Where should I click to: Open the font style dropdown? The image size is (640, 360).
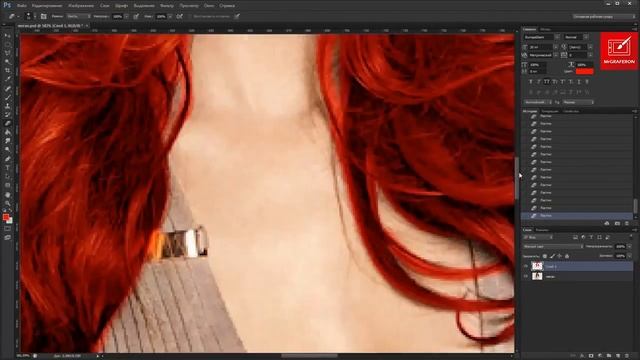point(586,37)
